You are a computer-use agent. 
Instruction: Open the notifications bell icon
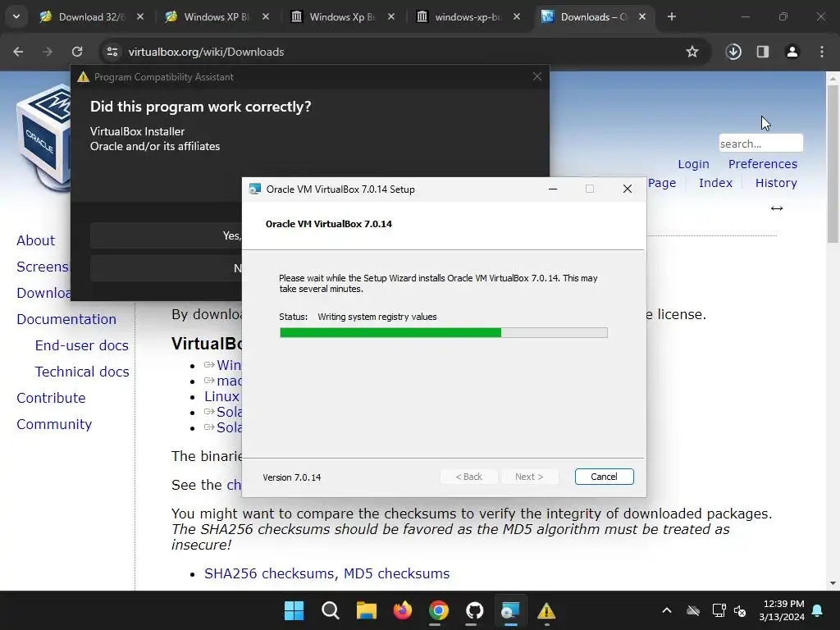(818, 610)
